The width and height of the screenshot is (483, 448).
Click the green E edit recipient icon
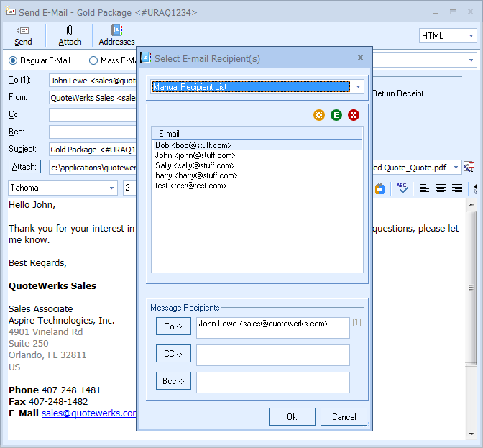point(336,115)
